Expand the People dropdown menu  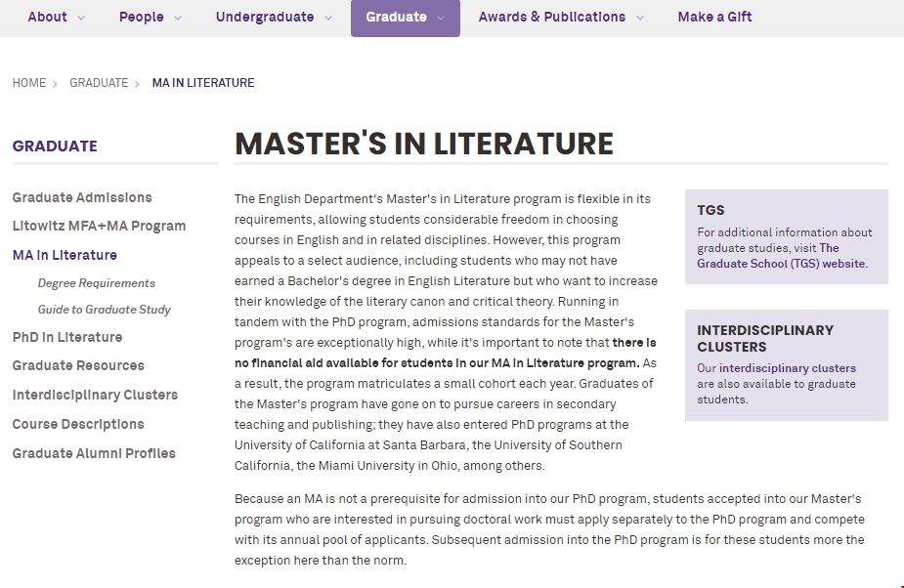point(142,17)
